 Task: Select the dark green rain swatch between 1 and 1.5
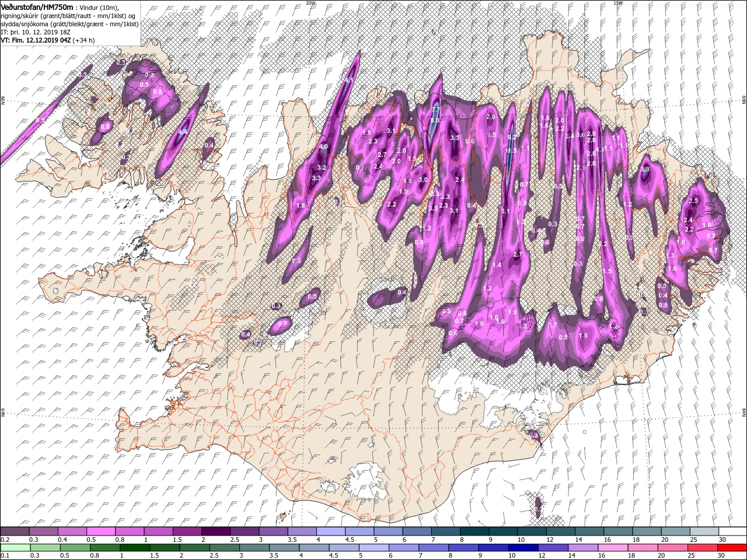[x=135, y=547]
